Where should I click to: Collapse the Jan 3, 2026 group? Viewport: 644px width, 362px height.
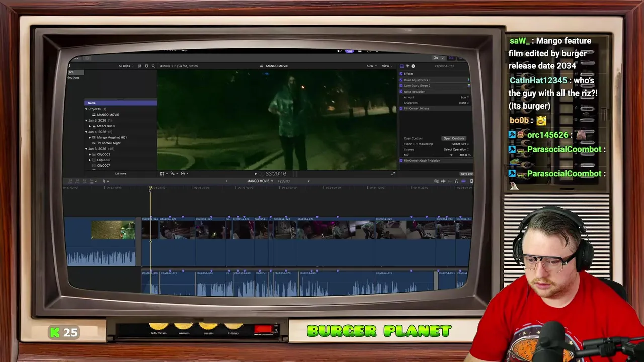coord(86,149)
